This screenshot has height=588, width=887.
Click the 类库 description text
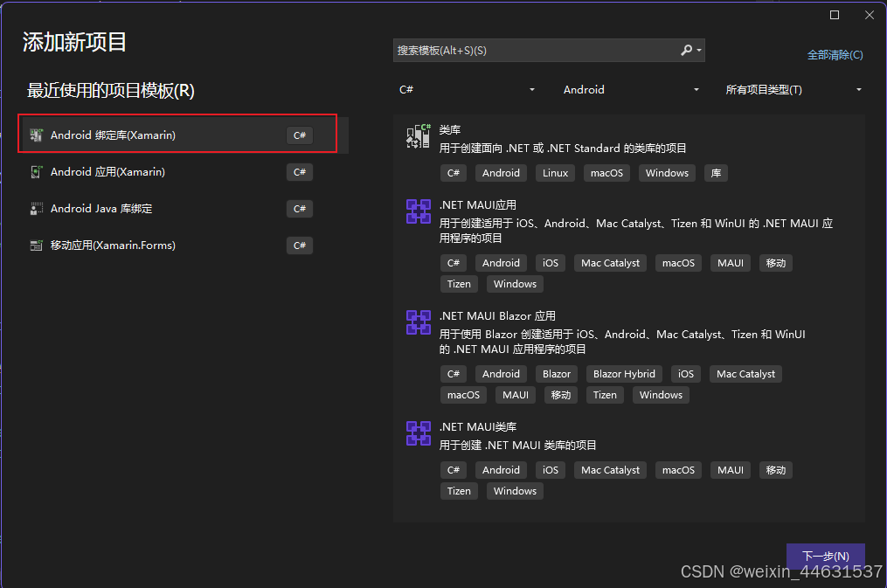(563, 149)
